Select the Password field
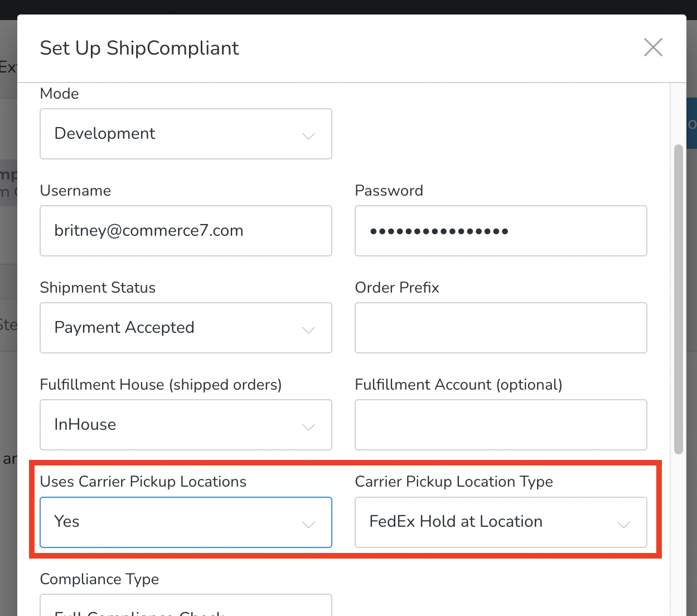Viewport: 697px width, 616px height. click(x=501, y=231)
